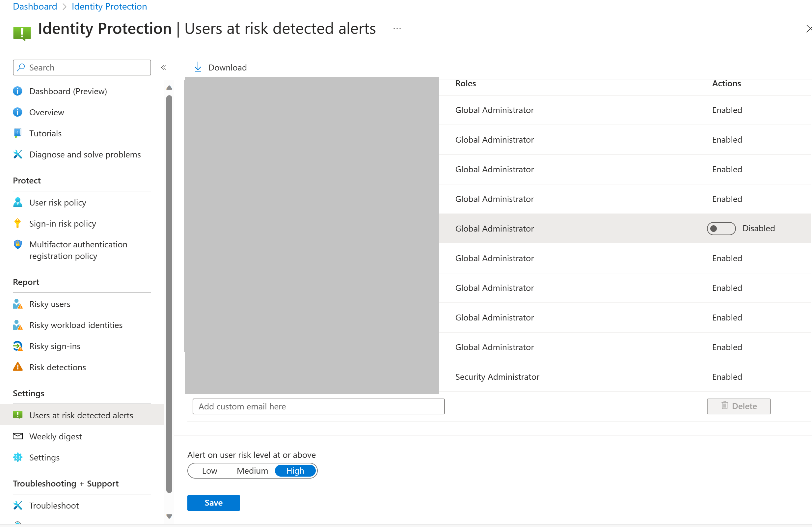Disable the highlighted Global Administrator toggle
Viewport: 812px width, 527px height.
(719, 228)
